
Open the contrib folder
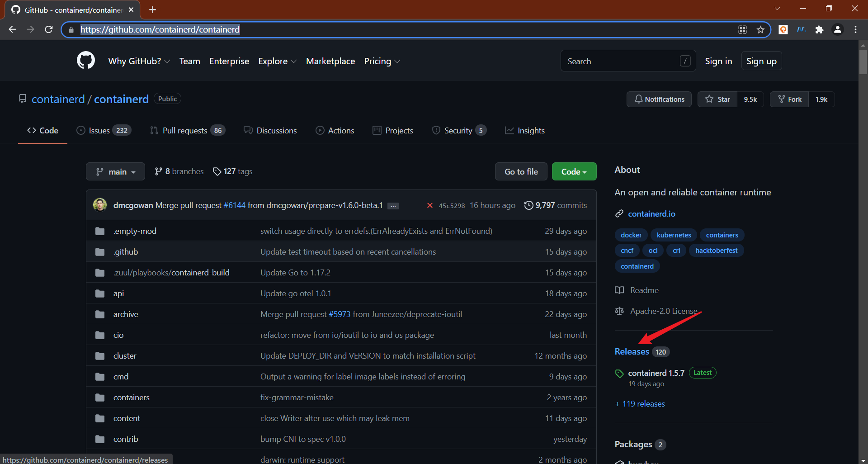coord(126,439)
